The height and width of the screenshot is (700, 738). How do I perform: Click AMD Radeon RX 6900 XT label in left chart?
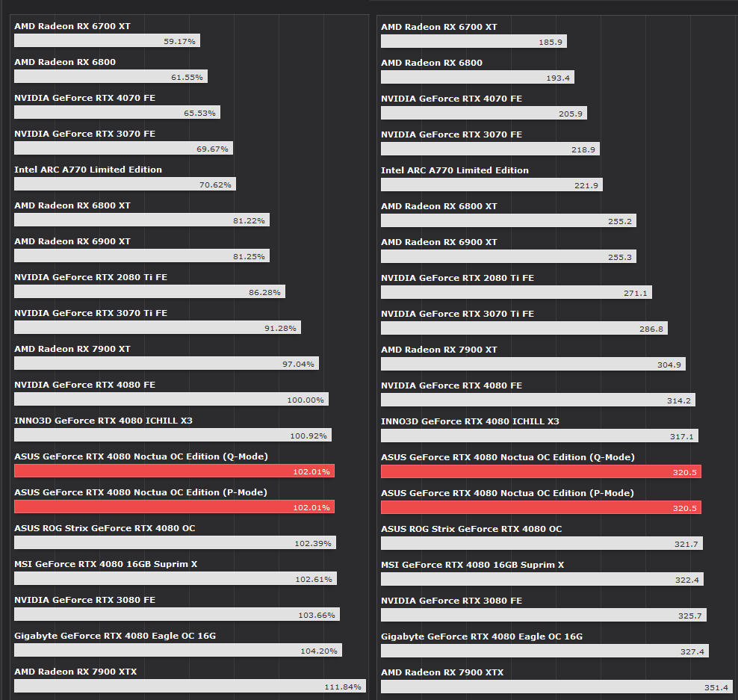click(72, 241)
